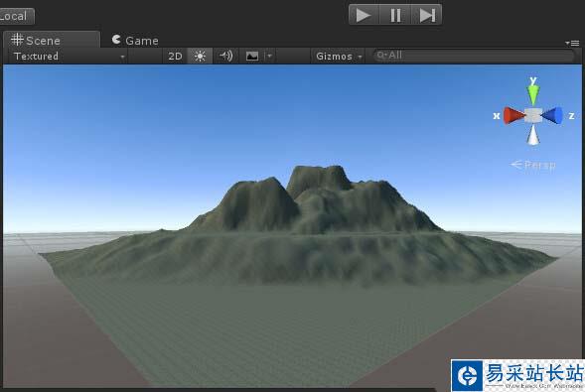Toggle the Persp projection label
Image resolution: width=585 pixels, height=392 pixels.
point(533,165)
